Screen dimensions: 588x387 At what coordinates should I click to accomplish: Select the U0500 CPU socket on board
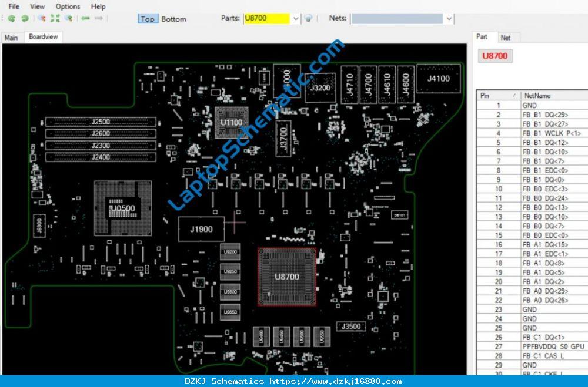coord(123,208)
